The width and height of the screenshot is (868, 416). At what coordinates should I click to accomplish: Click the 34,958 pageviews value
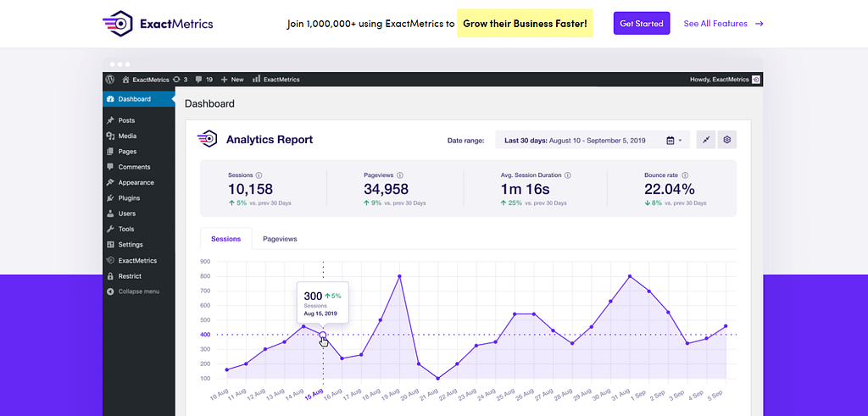click(386, 189)
